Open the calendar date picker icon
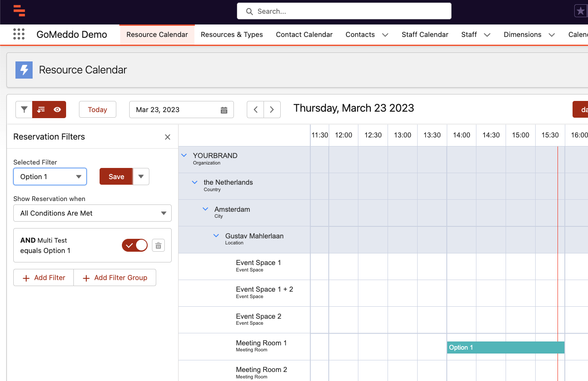This screenshot has height=381, width=588. click(x=224, y=110)
